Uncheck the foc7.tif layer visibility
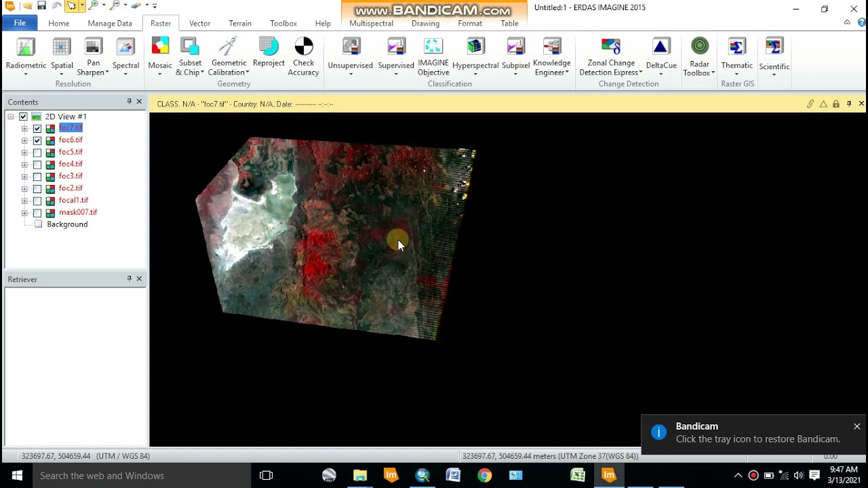The width and height of the screenshot is (868, 488). (x=37, y=128)
